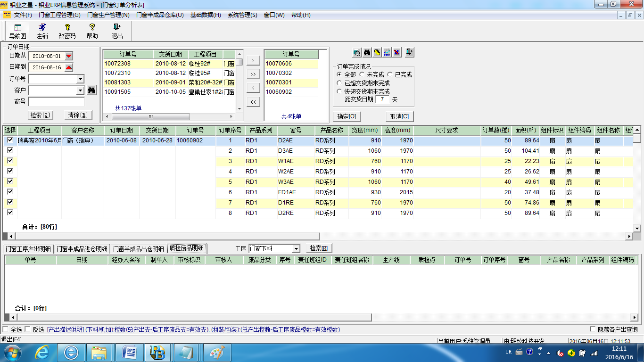Open the Paint palette icon in taskbar
This screenshot has width=644, height=362.
(x=216, y=353)
